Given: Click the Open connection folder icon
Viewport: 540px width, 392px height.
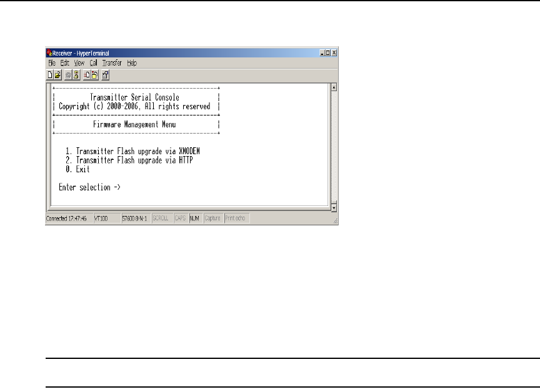Looking at the screenshot, I should (x=58, y=75).
